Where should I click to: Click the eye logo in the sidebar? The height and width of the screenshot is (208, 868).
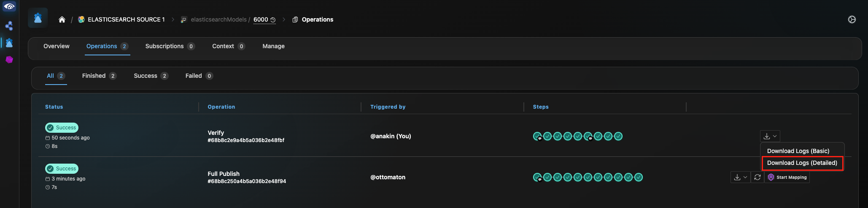(9, 7)
